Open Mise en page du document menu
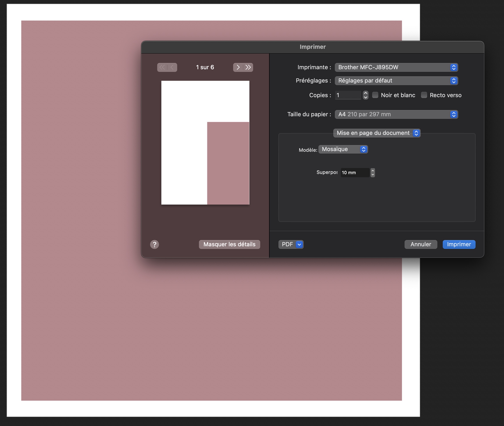504x426 pixels. (x=377, y=133)
